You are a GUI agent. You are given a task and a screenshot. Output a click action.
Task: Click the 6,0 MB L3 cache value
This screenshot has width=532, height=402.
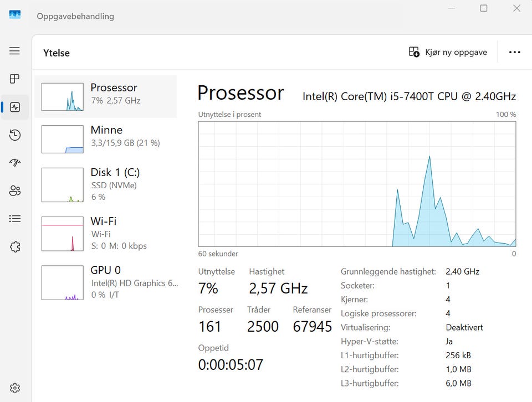coord(458,383)
